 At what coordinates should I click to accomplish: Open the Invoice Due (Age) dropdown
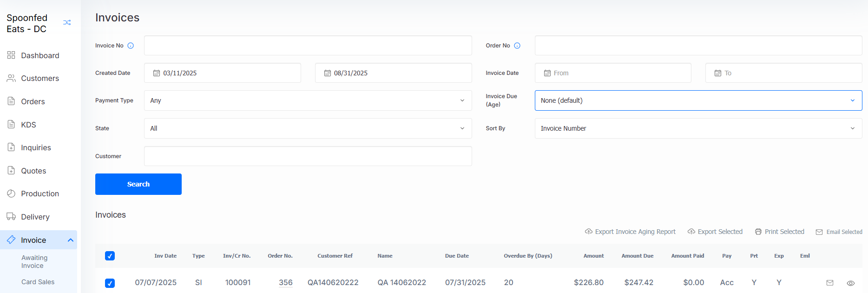698,100
